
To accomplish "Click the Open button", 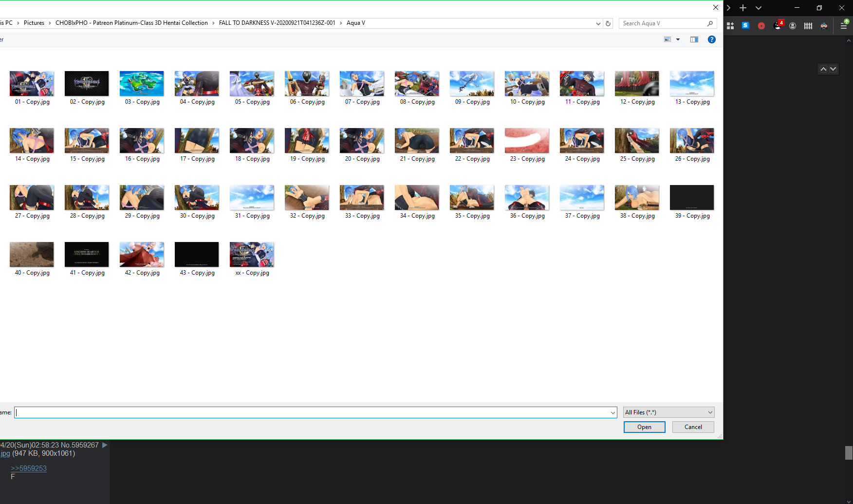I will click(x=644, y=427).
